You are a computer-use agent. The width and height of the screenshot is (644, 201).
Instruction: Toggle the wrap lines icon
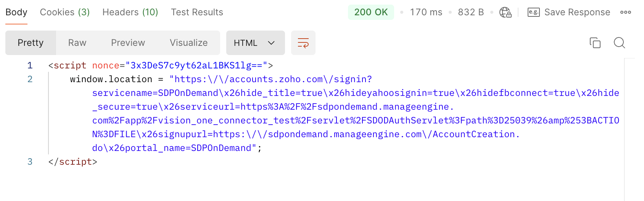pyautogui.click(x=303, y=43)
